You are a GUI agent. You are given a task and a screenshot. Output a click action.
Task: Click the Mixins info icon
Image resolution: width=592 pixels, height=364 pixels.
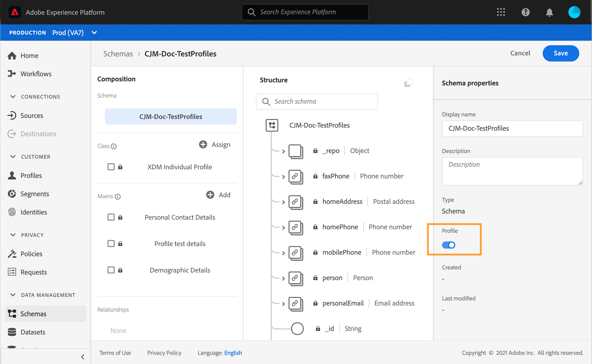pos(118,196)
